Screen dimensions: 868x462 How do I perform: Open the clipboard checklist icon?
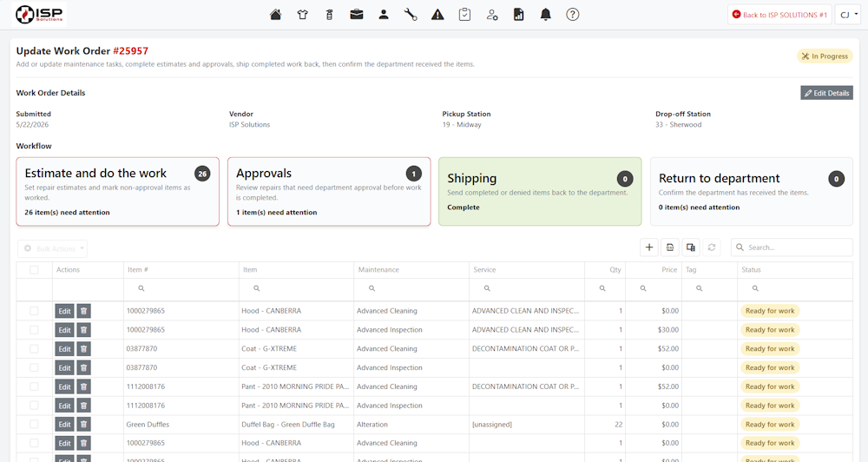pyautogui.click(x=464, y=15)
